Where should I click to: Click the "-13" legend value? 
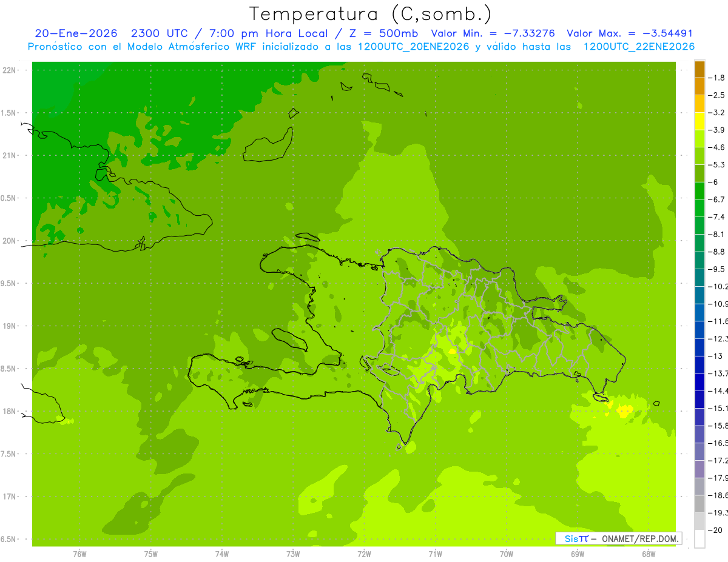pyautogui.click(x=716, y=356)
